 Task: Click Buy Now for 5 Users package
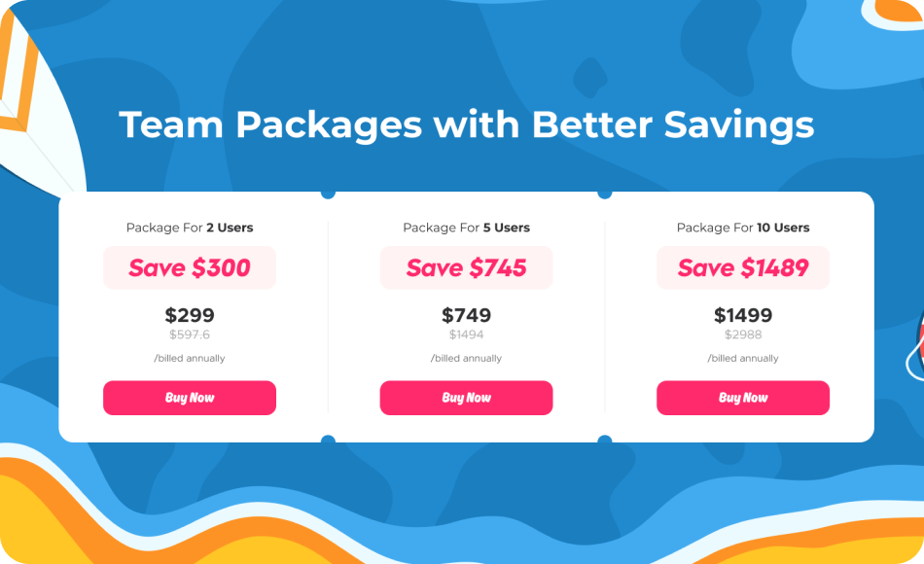coord(466,398)
